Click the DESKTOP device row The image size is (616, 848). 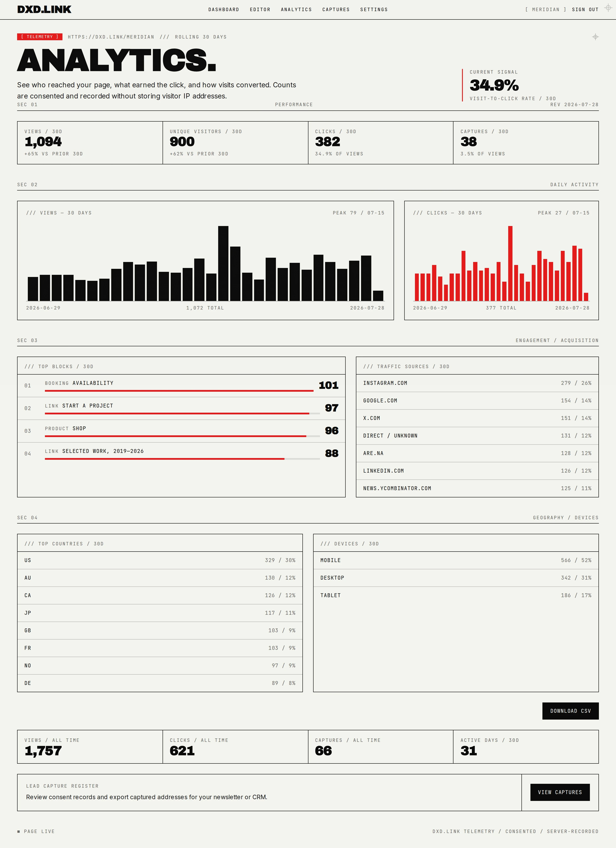click(456, 578)
